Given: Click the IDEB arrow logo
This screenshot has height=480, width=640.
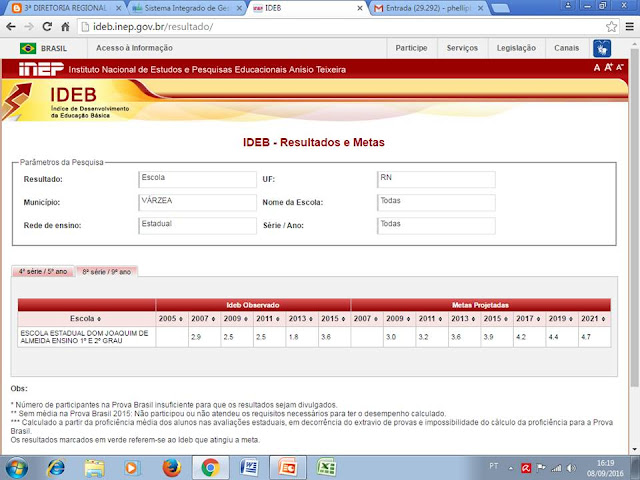Looking at the screenshot, I should click(16, 100).
